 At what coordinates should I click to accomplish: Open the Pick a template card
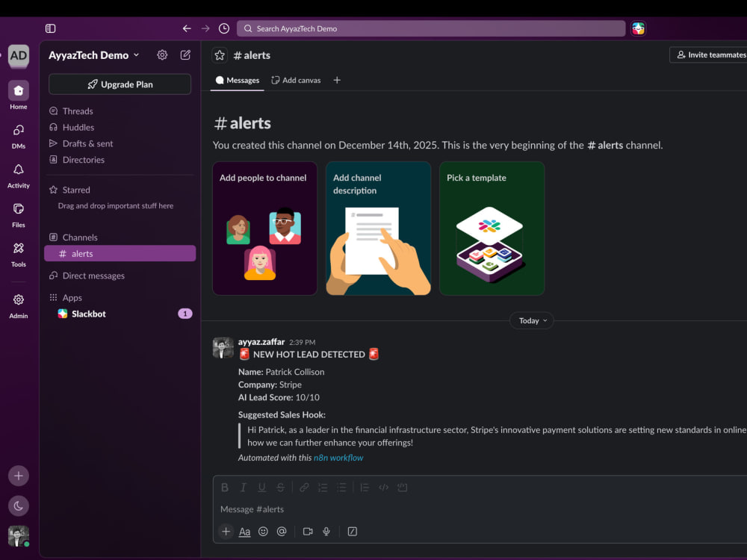(492, 228)
